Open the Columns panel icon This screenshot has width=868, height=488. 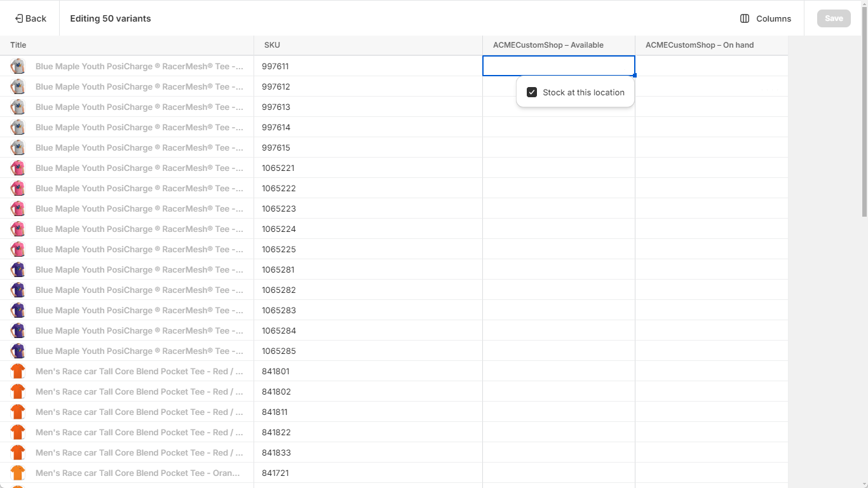(743, 18)
